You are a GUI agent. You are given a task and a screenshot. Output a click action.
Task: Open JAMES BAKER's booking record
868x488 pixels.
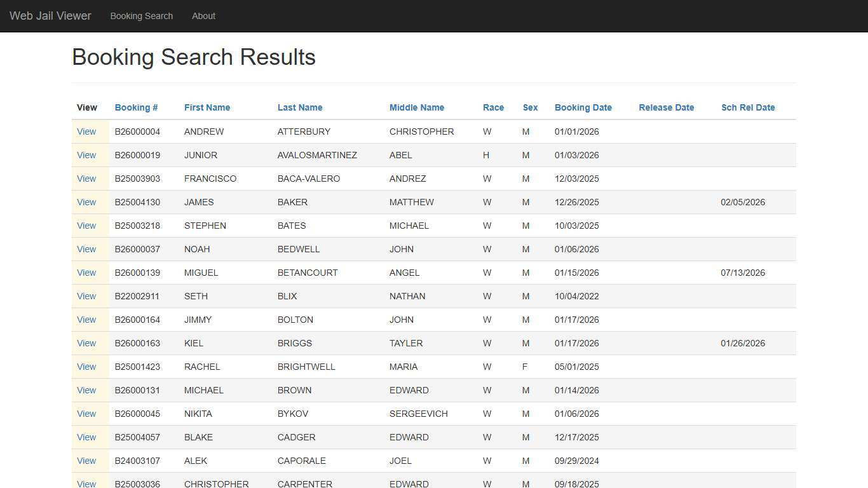pyautogui.click(x=86, y=202)
